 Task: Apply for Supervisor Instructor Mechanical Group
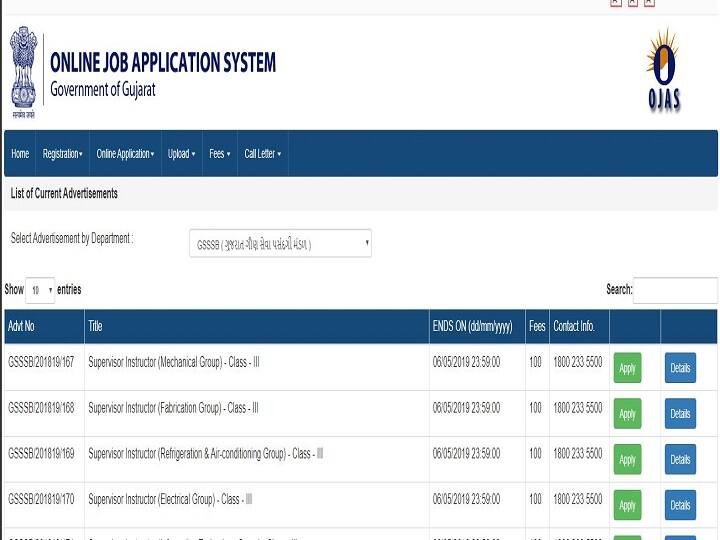(627, 368)
